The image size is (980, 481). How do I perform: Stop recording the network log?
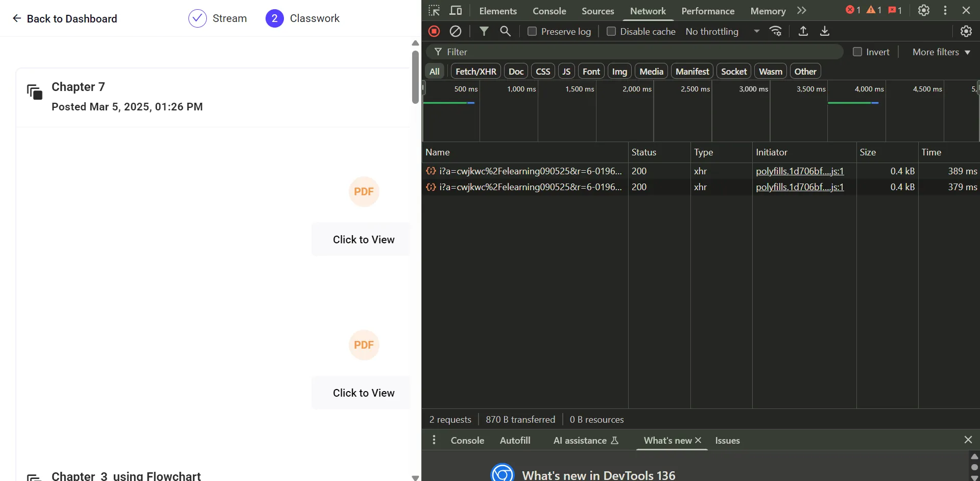[x=434, y=31]
